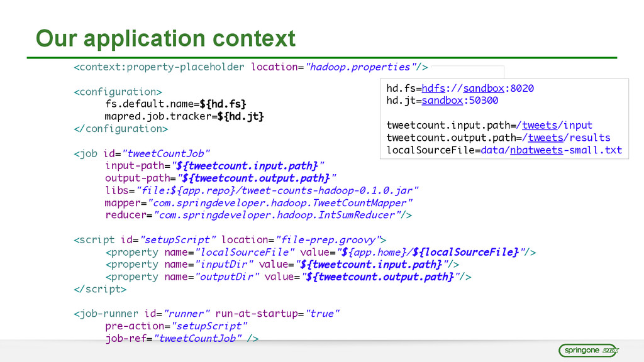The image size is (644, 362).
Task: Select the "hadoop.properties" location value
Action: tap(360, 67)
